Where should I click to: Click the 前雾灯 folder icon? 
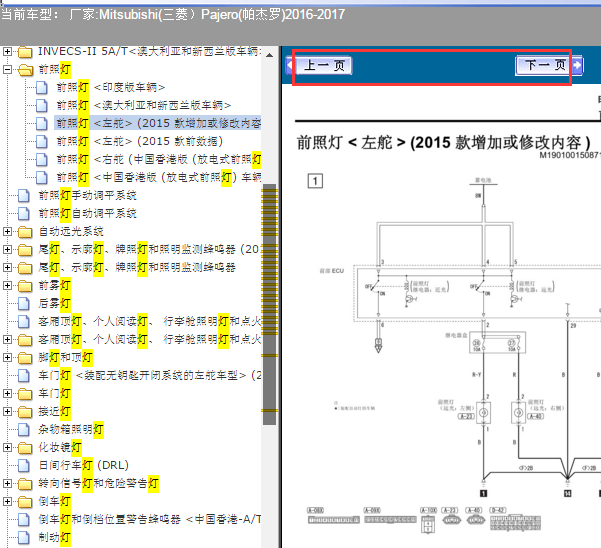(25, 286)
